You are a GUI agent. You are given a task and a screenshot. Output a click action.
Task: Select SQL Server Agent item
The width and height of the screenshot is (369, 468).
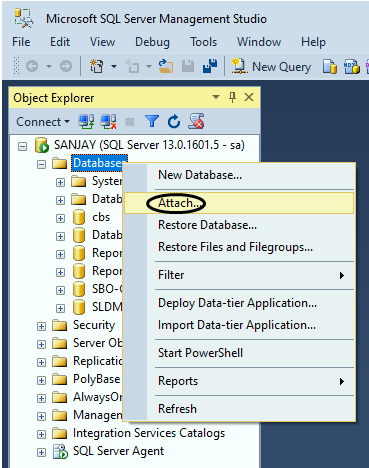pyautogui.click(x=118, y=451)
